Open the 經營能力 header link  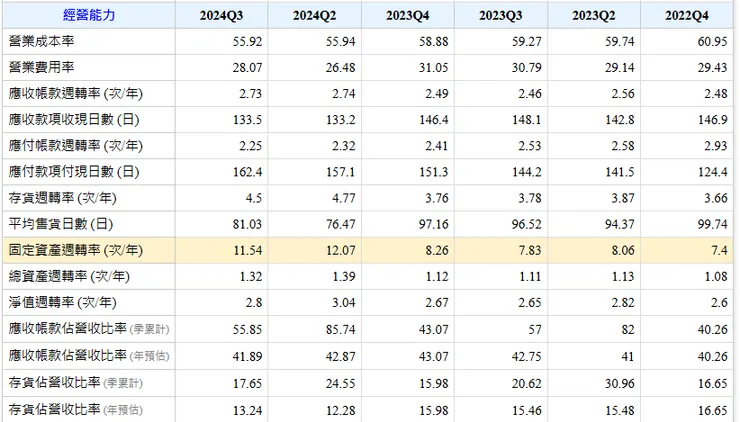coord(89,15)
